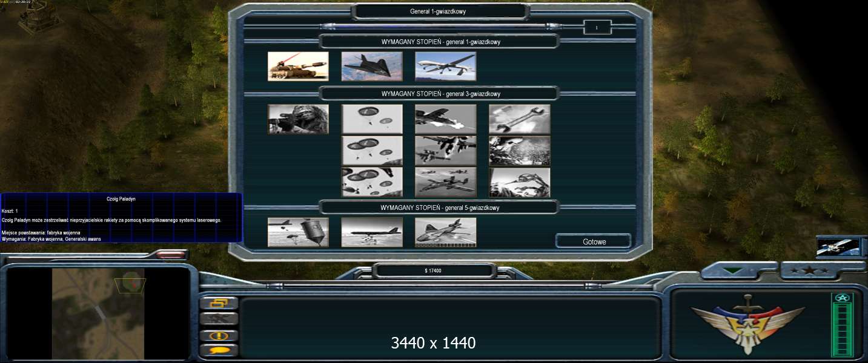Image resolution: width=868 pixels, height=363 pixels.
Task: Click the green power meter bar
Action: [x=842, y=330]
